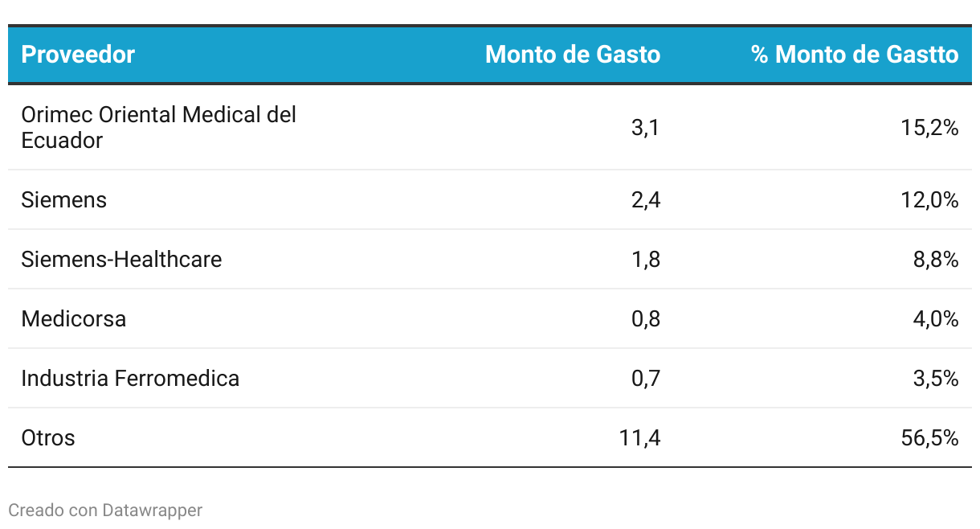Click the Proveedor column header
The height and width of the screenshot is (529, 980).
point(78,55)
